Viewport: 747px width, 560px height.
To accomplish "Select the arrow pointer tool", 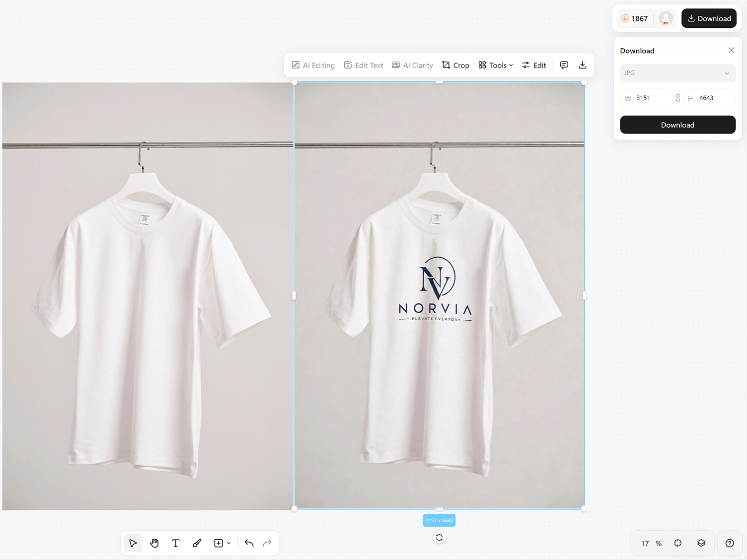I will click(133, 543).
